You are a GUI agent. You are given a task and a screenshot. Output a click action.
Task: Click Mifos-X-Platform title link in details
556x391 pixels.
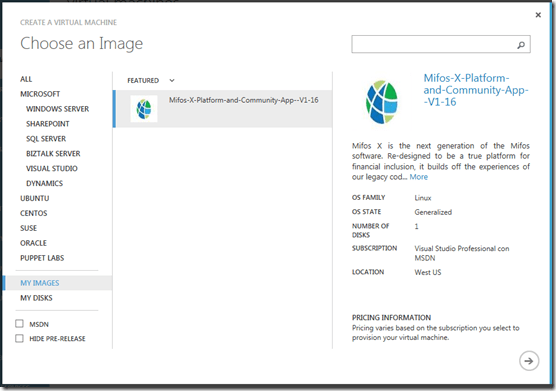tap(476, 90)
